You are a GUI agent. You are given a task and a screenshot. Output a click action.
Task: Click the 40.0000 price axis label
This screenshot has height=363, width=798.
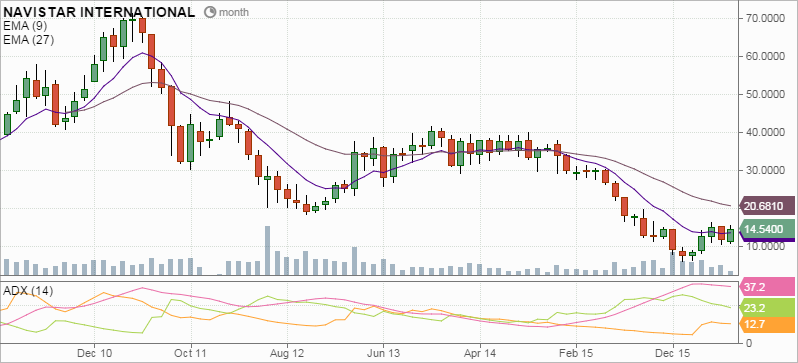click(764, 132)
